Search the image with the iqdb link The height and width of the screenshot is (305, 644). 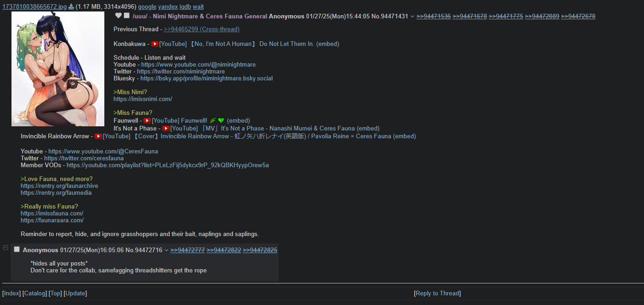coord(185,7)
